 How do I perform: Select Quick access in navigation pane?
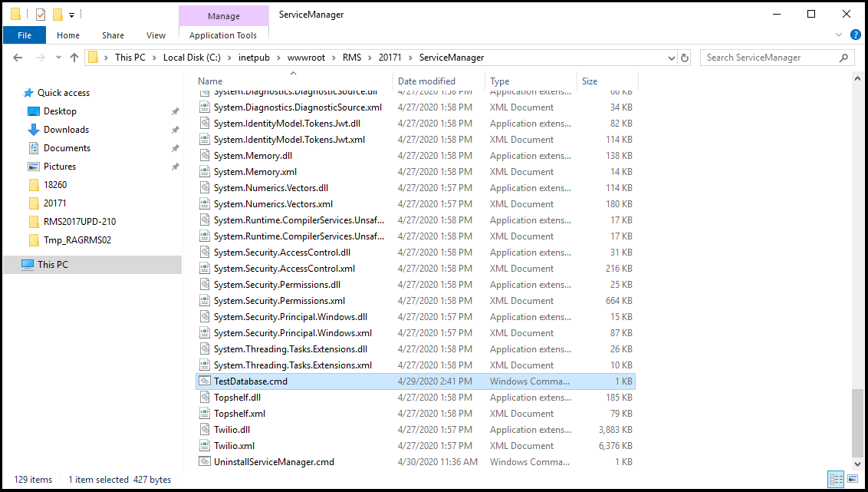[x=63, y=93]
